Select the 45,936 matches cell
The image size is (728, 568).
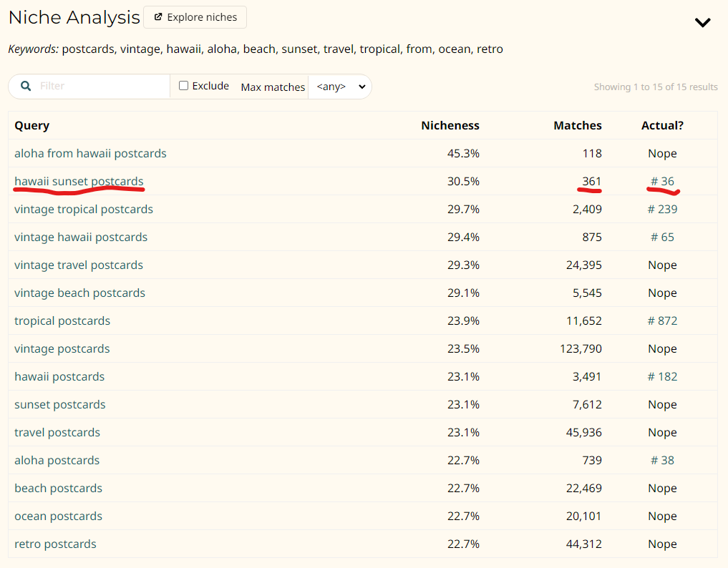point(584,433)
